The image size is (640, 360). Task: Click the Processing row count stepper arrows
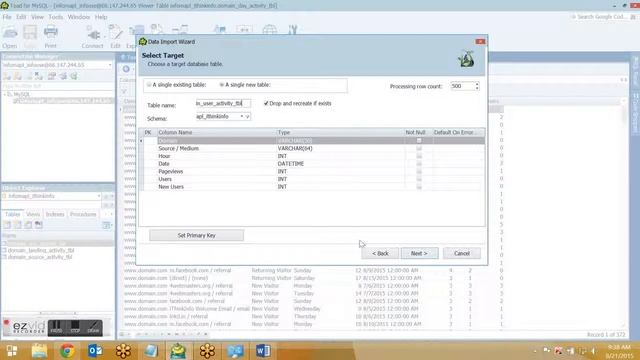coord(477,86)
